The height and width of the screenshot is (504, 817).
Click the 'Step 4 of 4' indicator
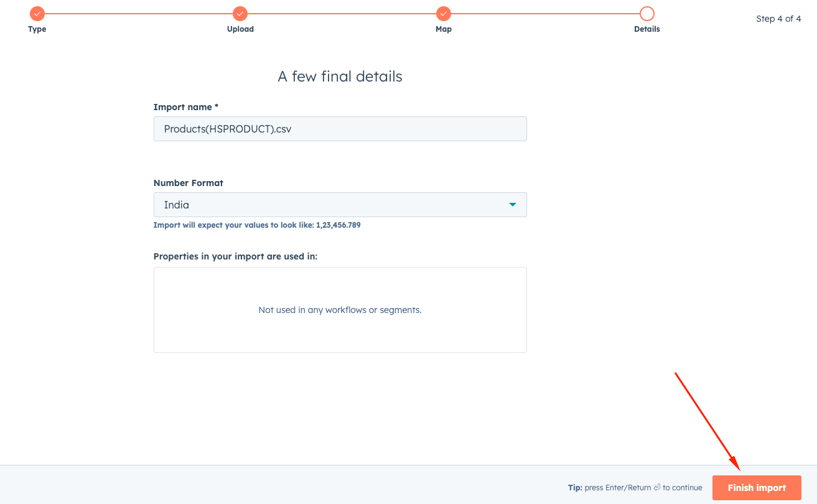[778, 19]
